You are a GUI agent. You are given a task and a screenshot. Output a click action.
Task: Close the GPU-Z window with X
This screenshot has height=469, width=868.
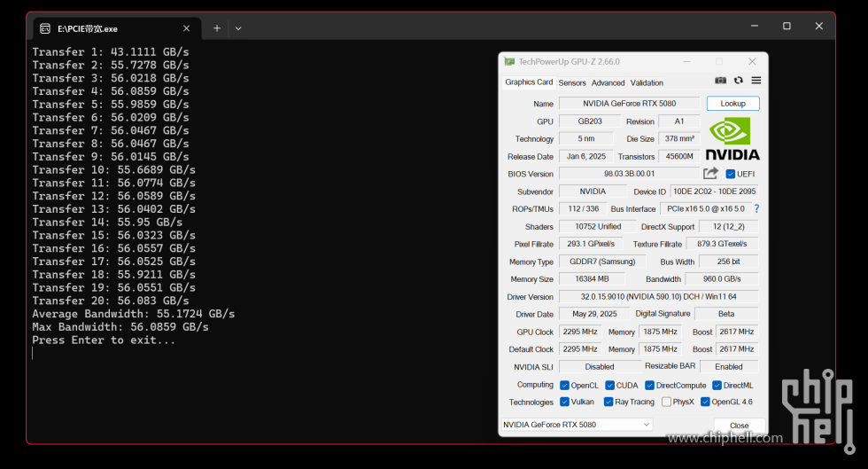tap(752, 61)
